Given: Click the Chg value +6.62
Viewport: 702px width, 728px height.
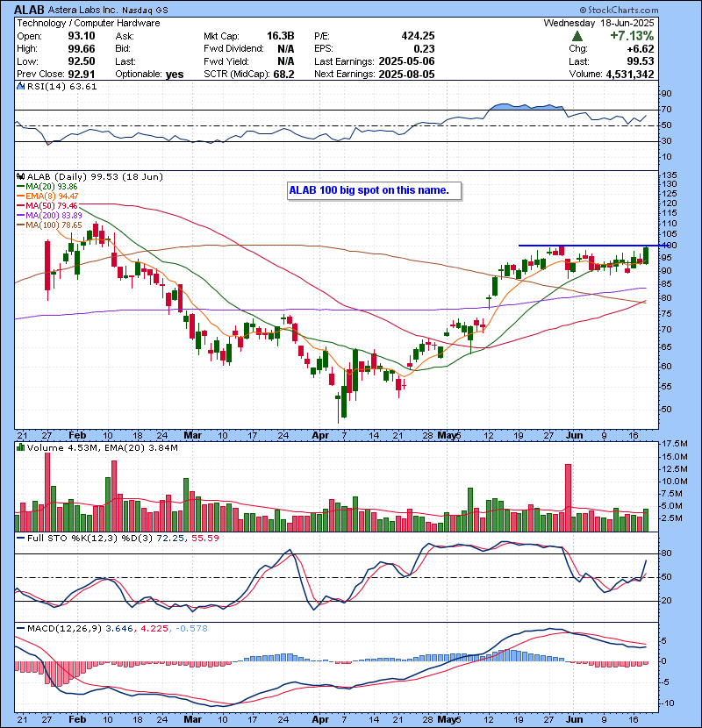Looking at the screenshot, I should click(641, 49).
